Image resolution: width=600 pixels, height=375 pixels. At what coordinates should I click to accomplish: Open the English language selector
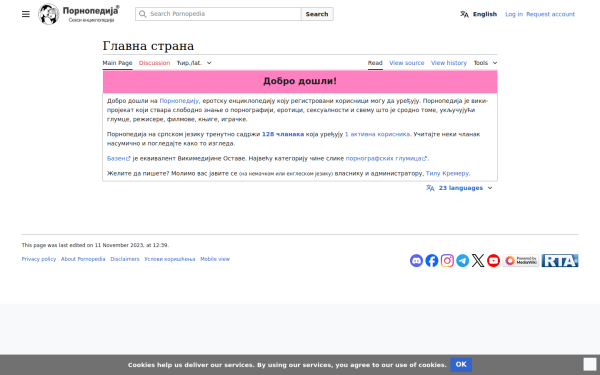click(478, 14)
